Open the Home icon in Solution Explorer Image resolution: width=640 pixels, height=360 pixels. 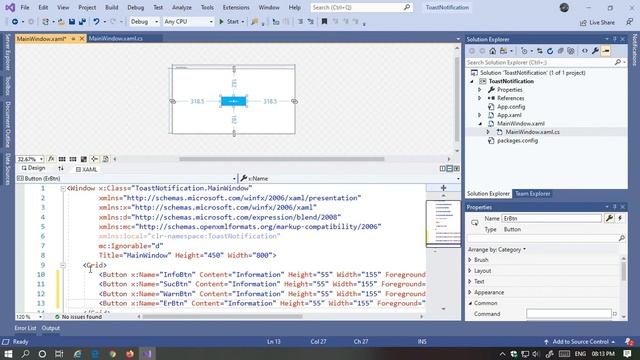click(493, 51)
